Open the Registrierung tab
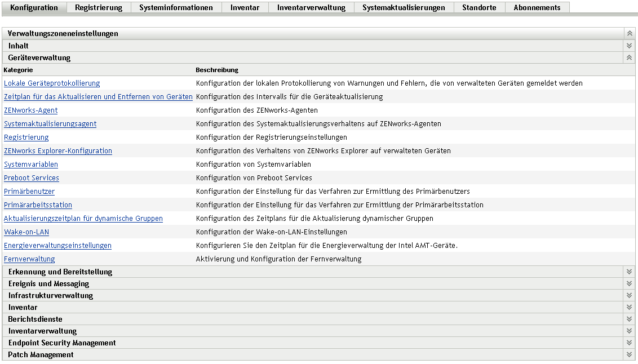 pyautogui.click(x=99, y=8)
